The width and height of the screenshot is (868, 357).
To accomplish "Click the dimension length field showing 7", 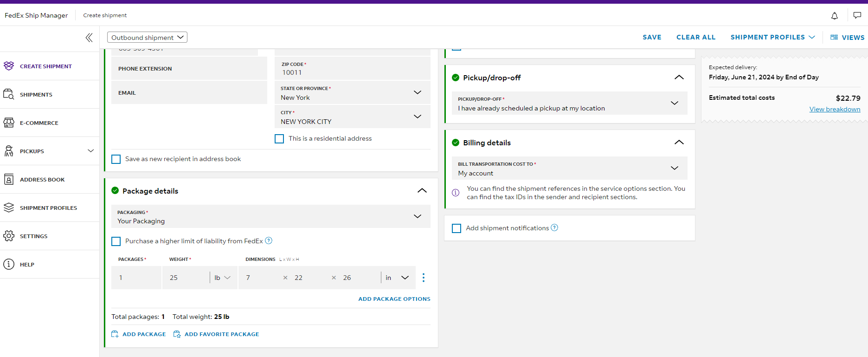I will 261,278.
